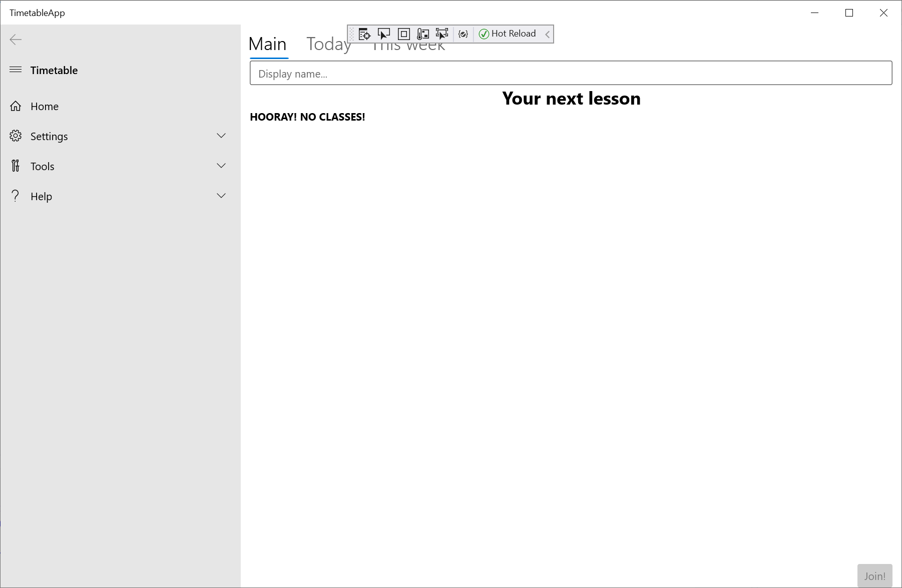Toggle Show in XAML Live Preview tool
The image size is (902, 588).
(x=442, y=34)
